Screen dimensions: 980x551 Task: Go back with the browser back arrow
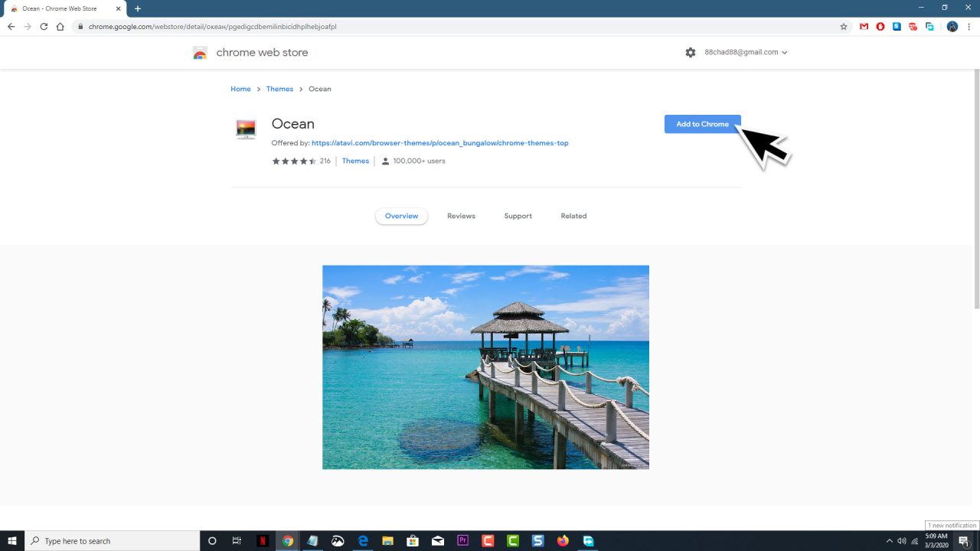pos(11,26)
